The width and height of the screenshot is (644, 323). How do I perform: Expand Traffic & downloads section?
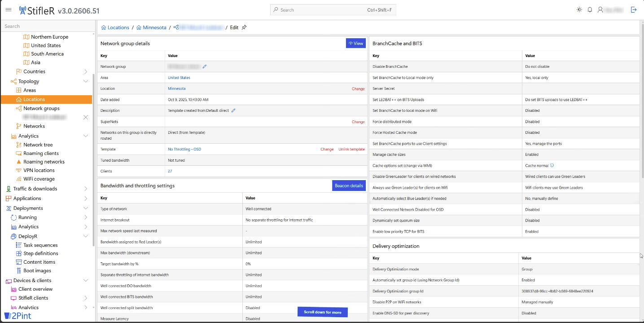click(86, 189)
